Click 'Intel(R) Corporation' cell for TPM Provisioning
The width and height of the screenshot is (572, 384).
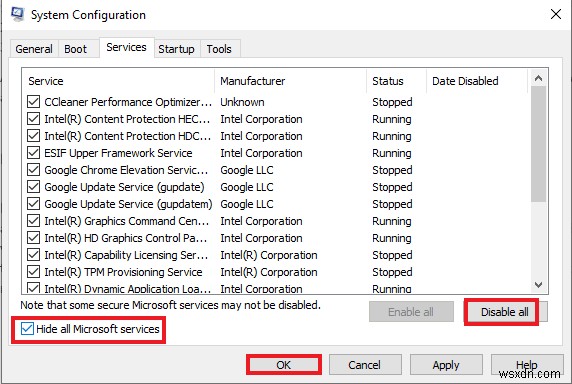click(x=269, y=272)
